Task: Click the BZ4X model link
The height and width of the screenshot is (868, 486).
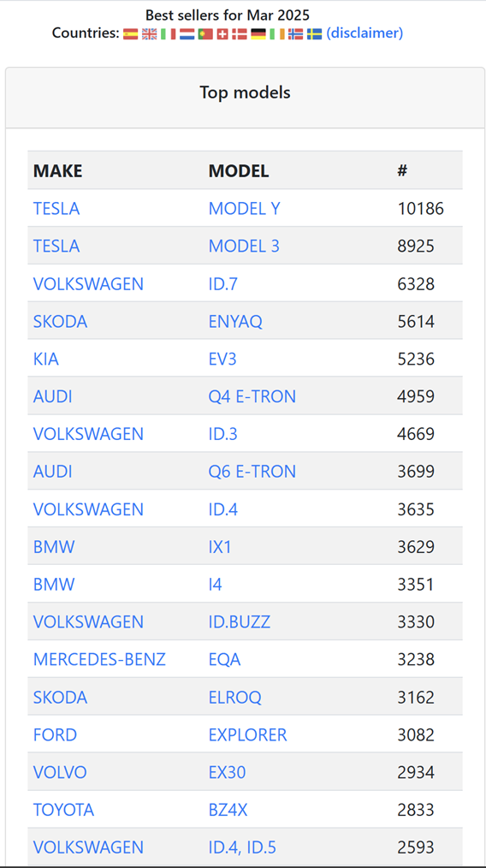Action: pos(228,810)
